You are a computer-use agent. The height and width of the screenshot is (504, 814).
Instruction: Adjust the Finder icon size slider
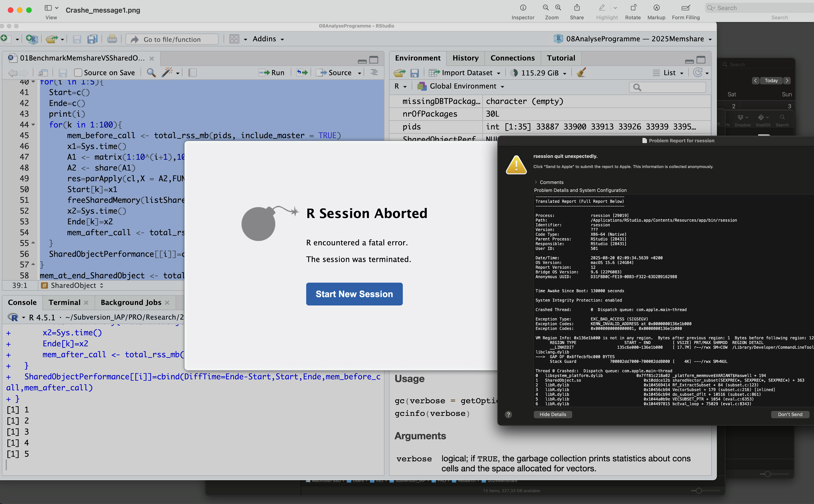coord(698,490)
